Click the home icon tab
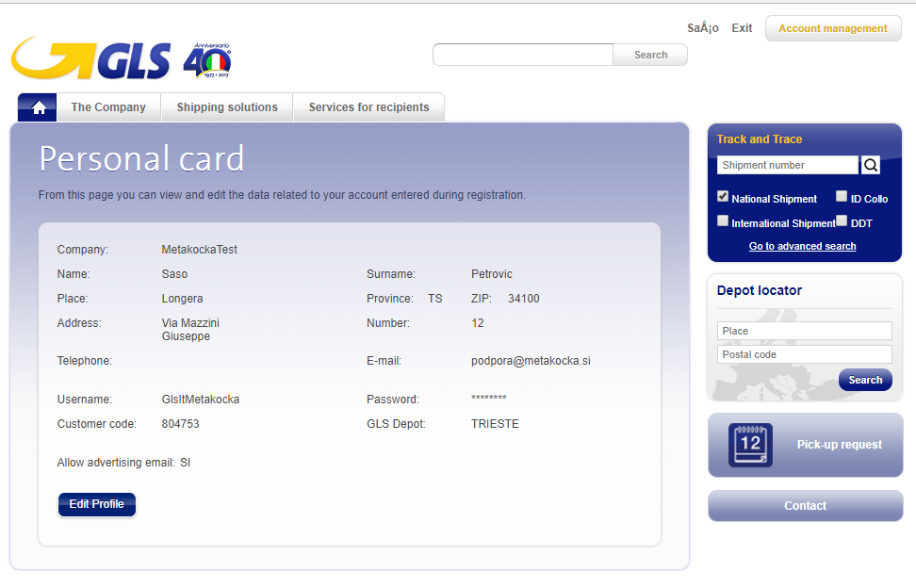 (38, 107)
